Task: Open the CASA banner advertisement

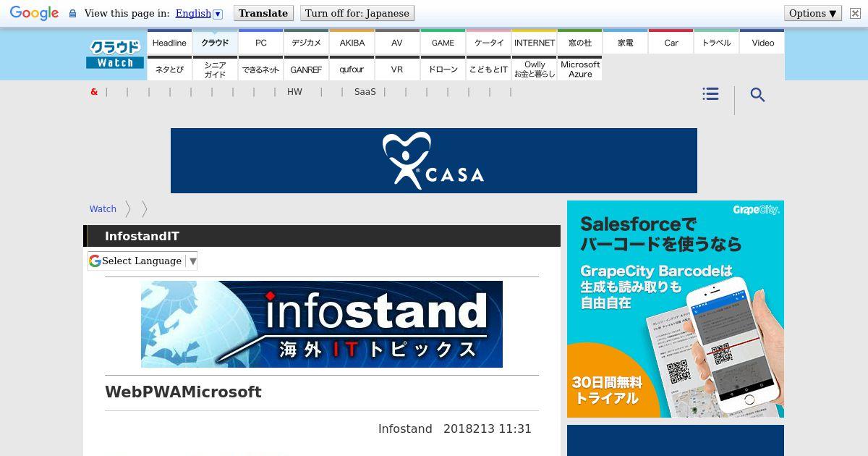Action: pyautogui.click(x=434, y=161)
